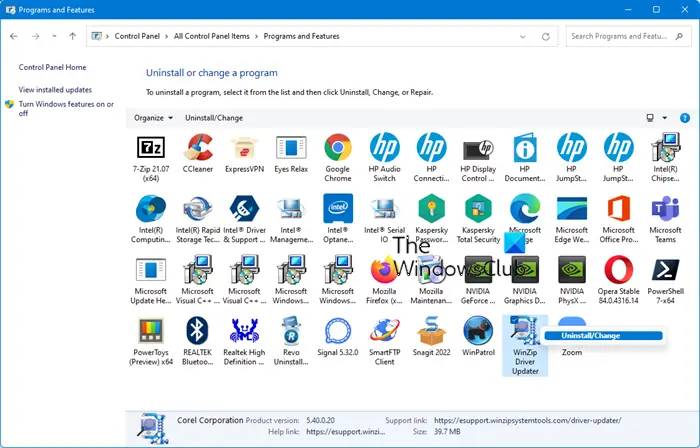Select the ExpressVPN entry
The image size is (700, 448).
click(x=244, y=153)
